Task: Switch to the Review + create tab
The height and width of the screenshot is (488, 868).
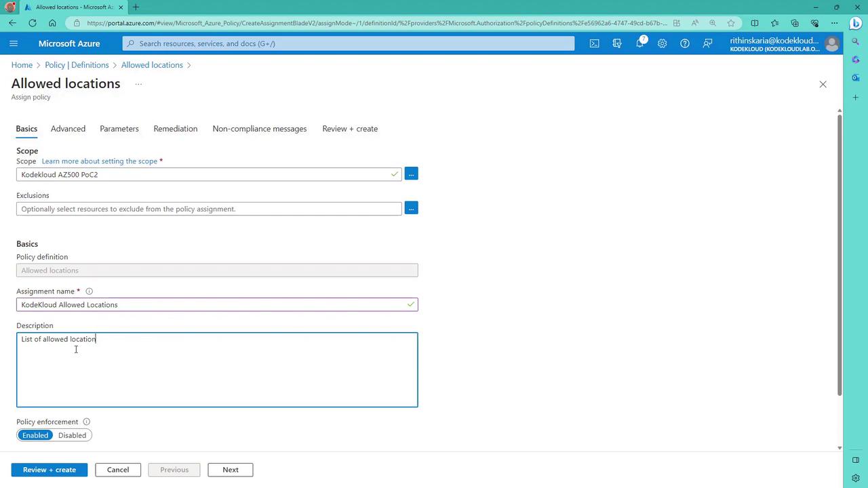Action: [350, 129]
